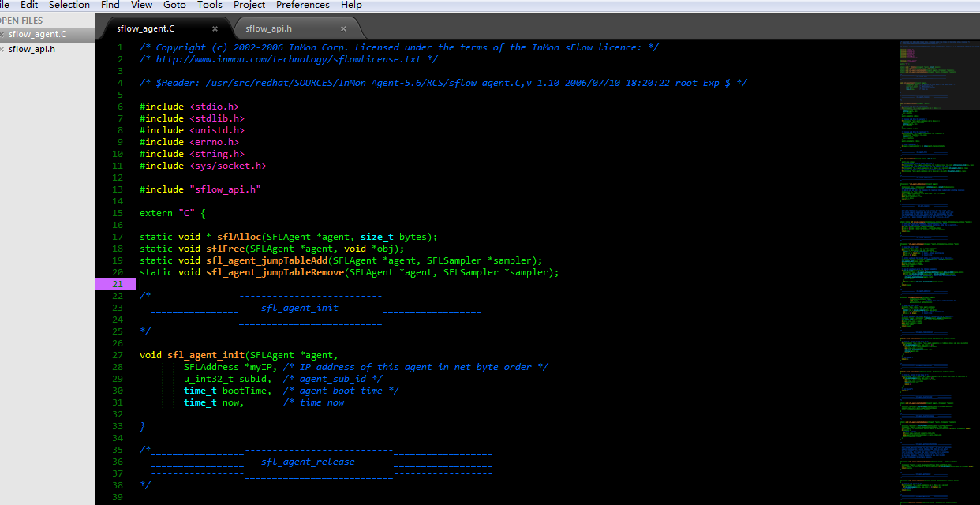Click the SFLAddress *myIP parameter
The height and width of the screenshot is (505, 980).
click(x=230, y=367)
